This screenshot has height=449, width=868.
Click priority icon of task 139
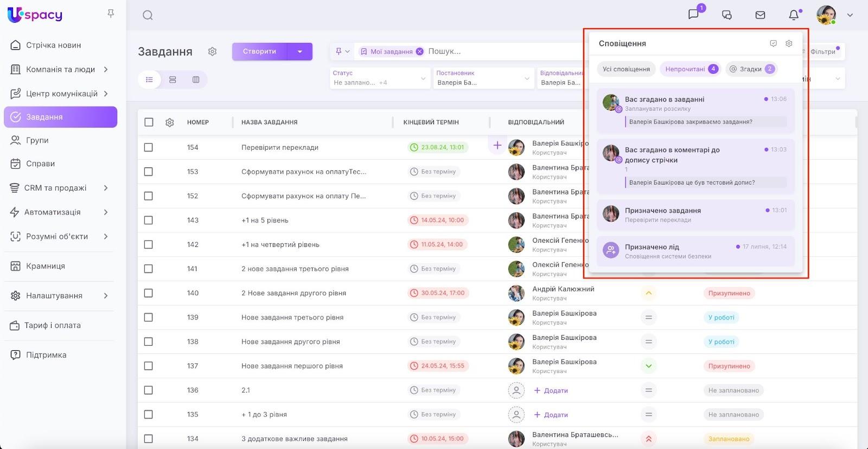648,318
